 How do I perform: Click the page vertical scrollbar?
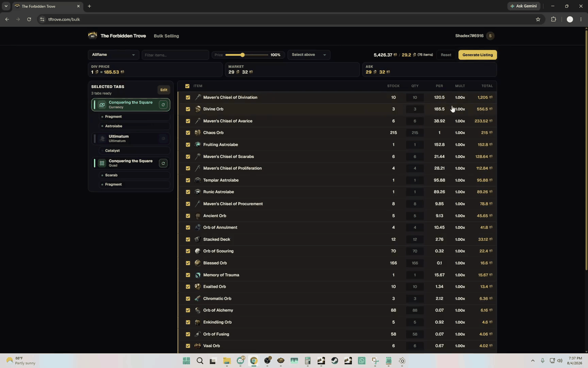pyautogui.click(x=586, y=151)
